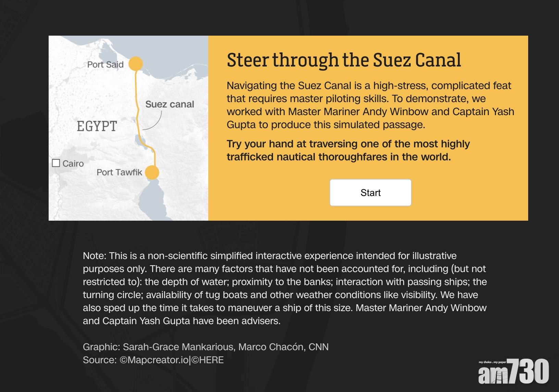Click the Suez canal map label
The width and height of the screenshot is (559, 392).
click(170, 104)
